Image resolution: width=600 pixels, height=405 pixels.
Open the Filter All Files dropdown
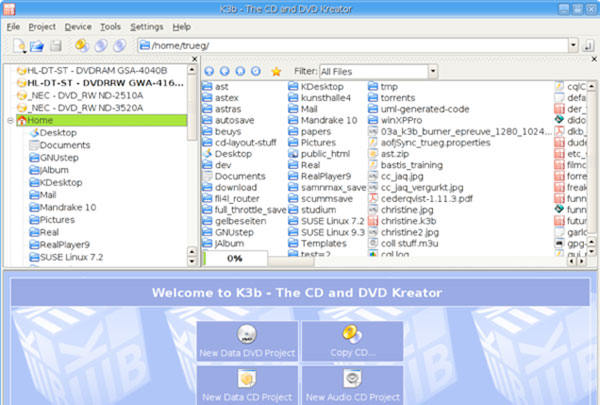[433, 71]
